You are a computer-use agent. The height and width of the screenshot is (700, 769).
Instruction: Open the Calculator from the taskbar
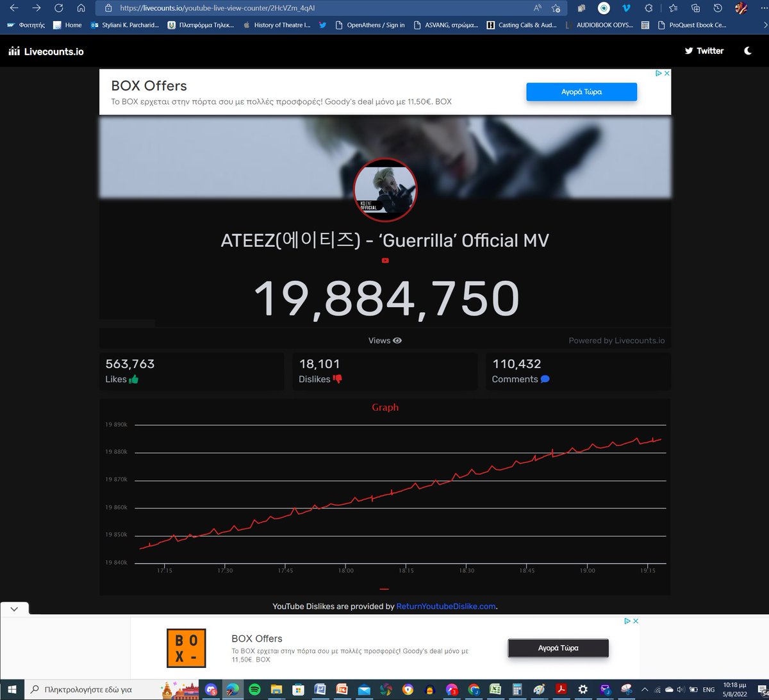tap(516, 690)
